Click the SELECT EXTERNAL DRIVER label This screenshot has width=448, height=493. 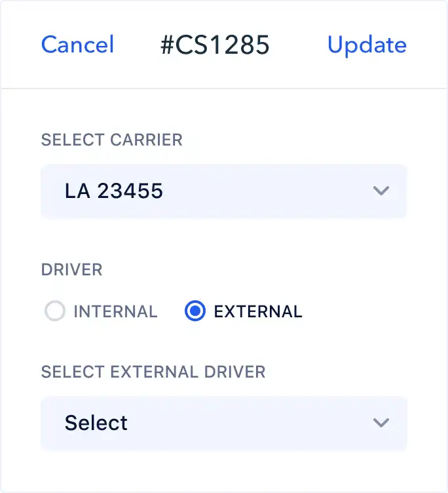[x=153, y=372]
